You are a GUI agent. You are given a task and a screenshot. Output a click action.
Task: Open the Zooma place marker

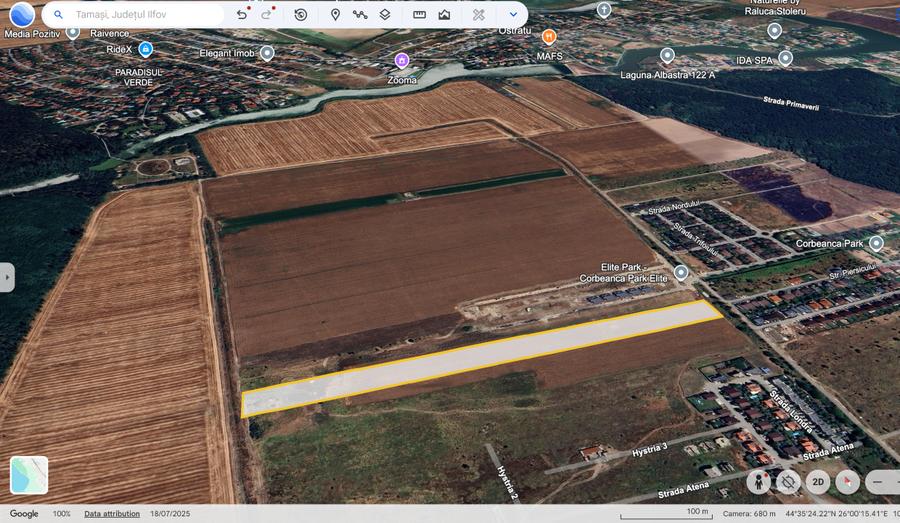(402, 60)
